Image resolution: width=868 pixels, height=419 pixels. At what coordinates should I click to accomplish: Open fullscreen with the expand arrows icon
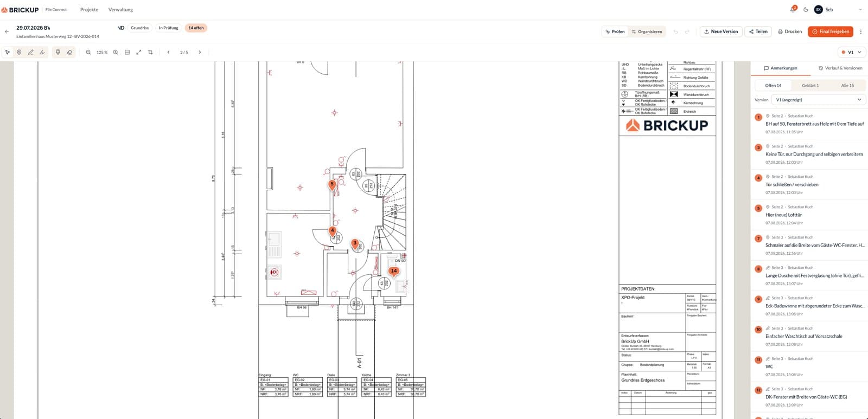pos(139,52)
